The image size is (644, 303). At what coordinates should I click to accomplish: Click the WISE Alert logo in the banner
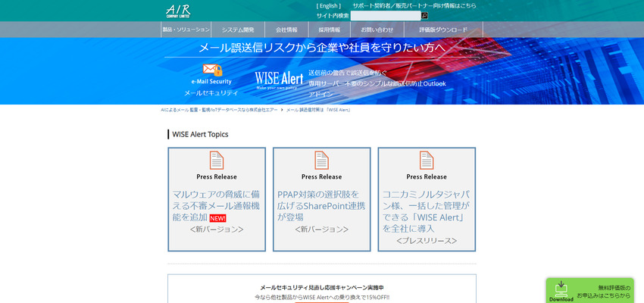[279, 80]
